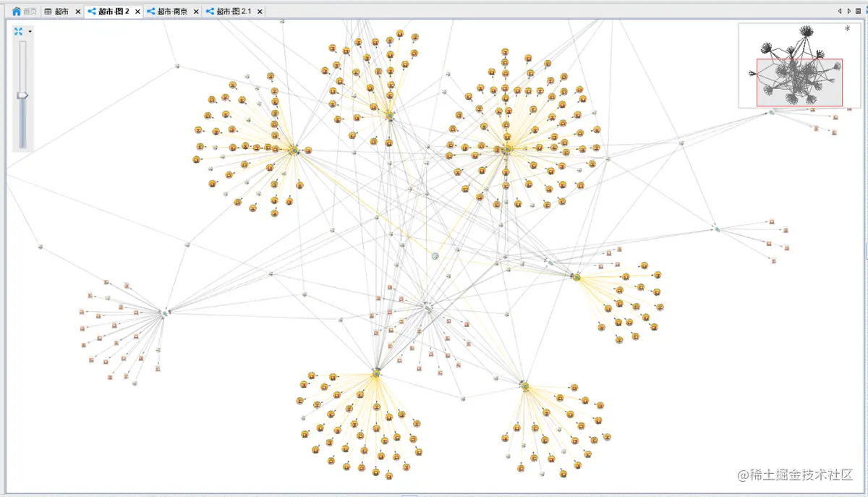This screenshot has height=497, width=868.
Task: Click the graph overview minimap thumbnail
Action: point(799,65)
